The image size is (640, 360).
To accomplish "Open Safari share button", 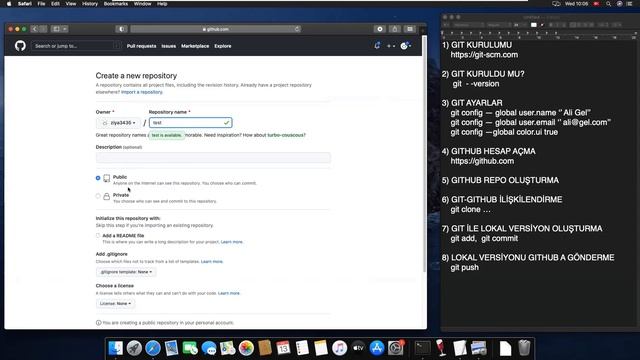I will point(395,29).
